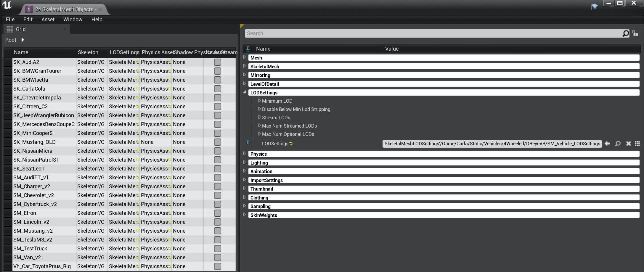644x272 pixels.
Task: Click the Root breadcrumb arrow
Action: [x=23, y=40]
